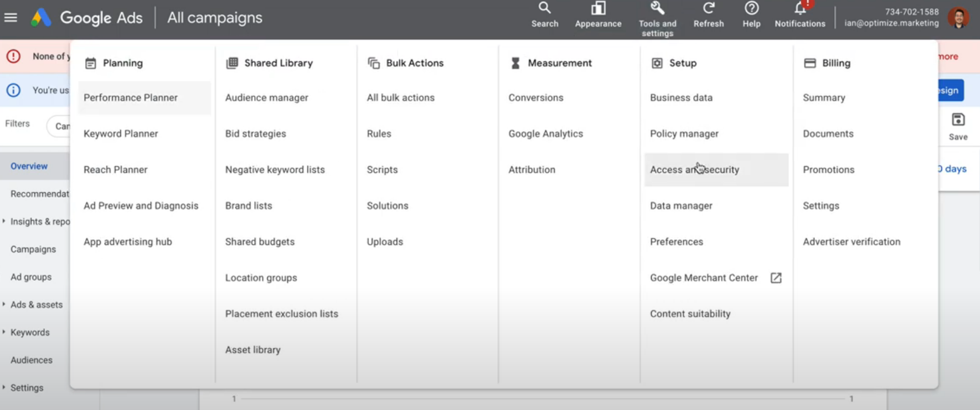This screenshot has width=980, height=410.
Task: Click the Save icon
Action: [958, 120]
